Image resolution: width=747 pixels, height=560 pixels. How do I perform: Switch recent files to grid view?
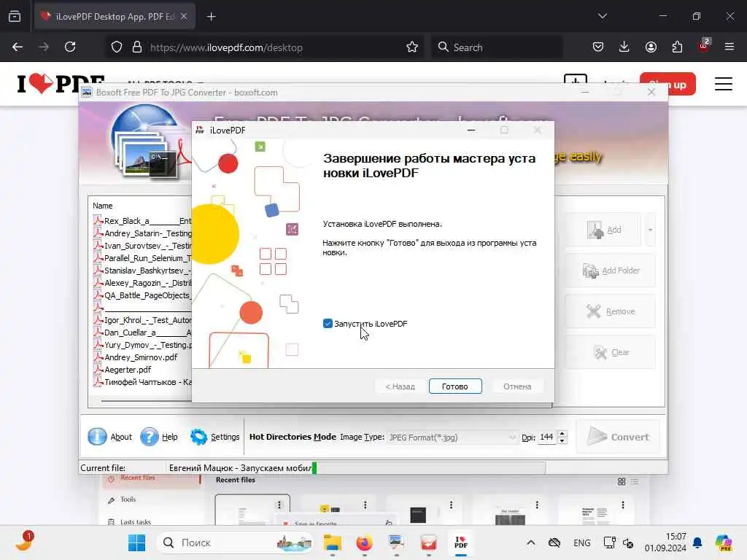click(x=622, y=482)
